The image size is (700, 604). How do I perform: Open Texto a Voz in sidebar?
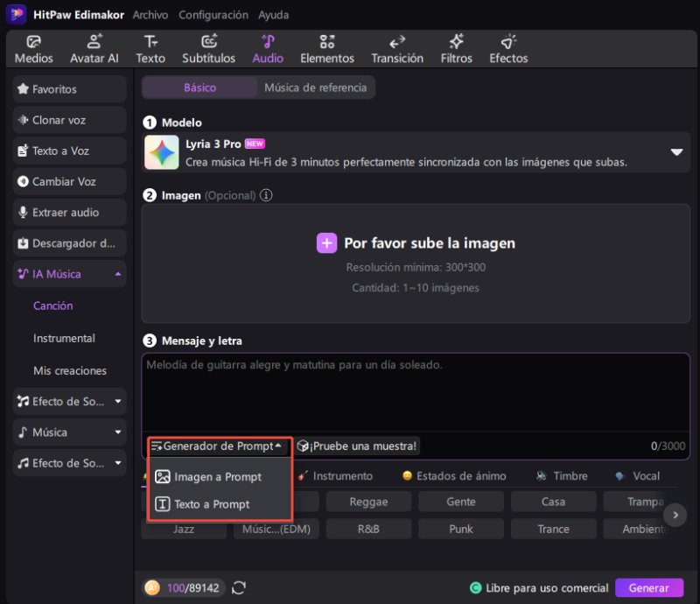pyautogui.click(x=70, y=151)
